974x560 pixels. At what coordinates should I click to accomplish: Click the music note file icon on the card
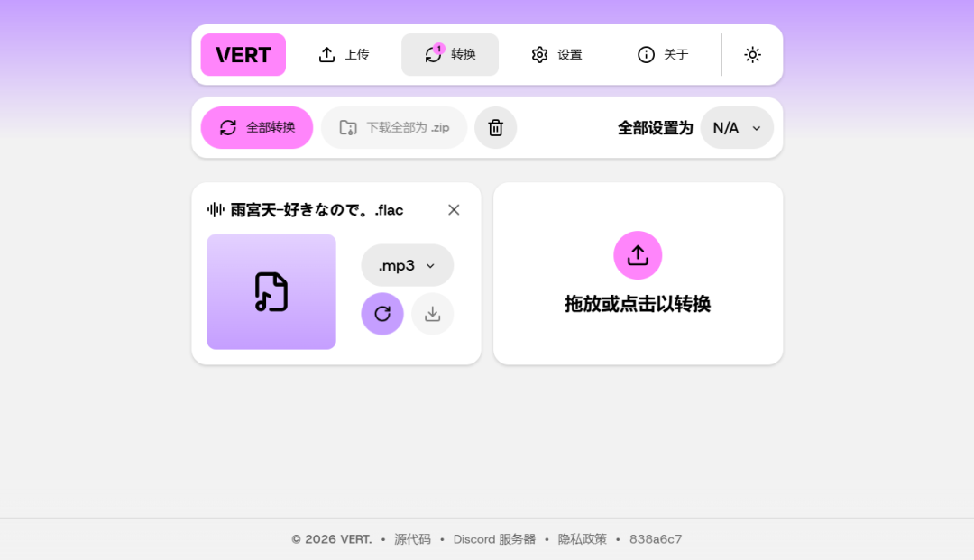pos(271,291)
